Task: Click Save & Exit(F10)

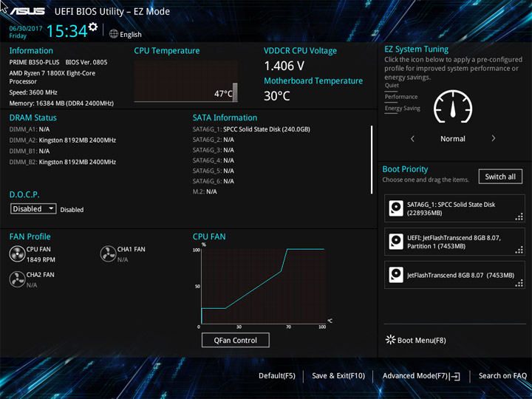Action: pos(338,376)
